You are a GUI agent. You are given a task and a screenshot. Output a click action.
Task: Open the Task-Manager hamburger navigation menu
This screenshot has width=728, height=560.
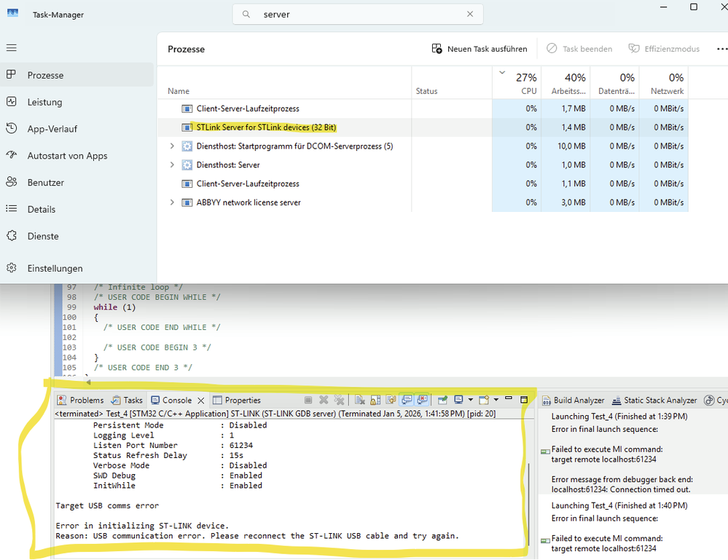tap(11, 47)
